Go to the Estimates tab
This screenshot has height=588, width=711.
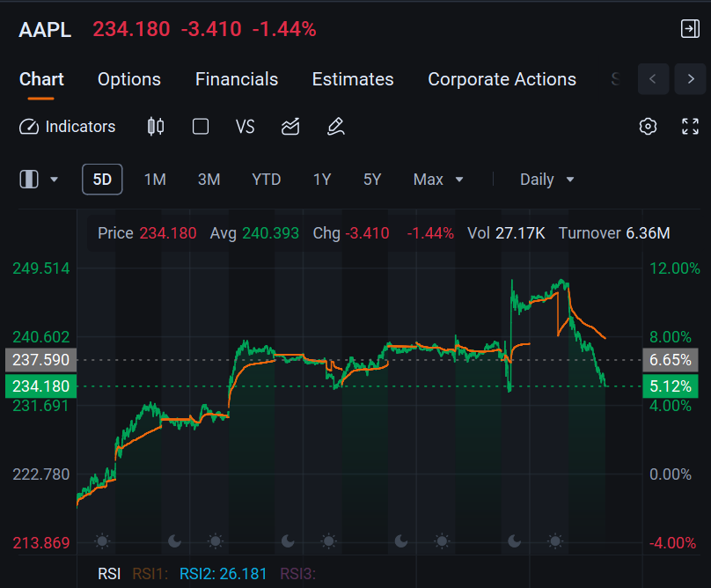pyautogui.click(x=353, y=79)
